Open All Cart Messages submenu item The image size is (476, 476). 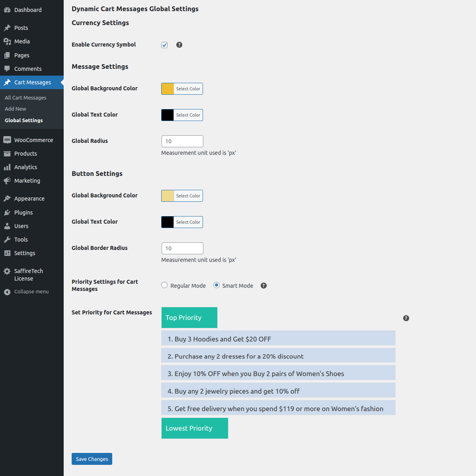25,98
